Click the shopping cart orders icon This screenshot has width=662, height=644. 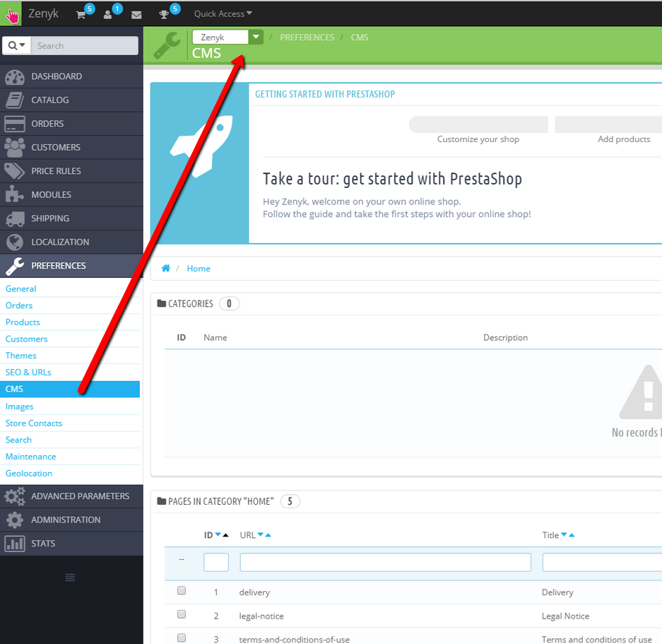(x=81, y=15)
